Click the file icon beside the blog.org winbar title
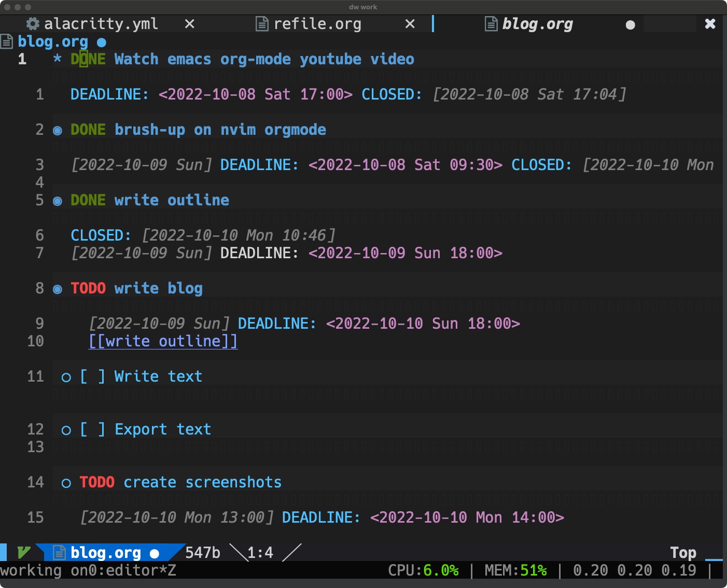This screenshot has width=727, height=588. click(7, 41)
